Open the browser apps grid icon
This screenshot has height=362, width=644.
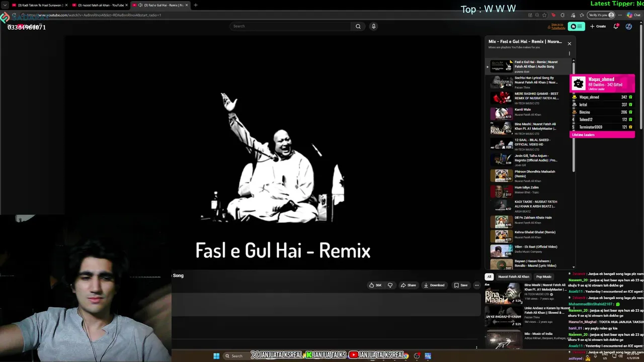click(x=530, y=15)
